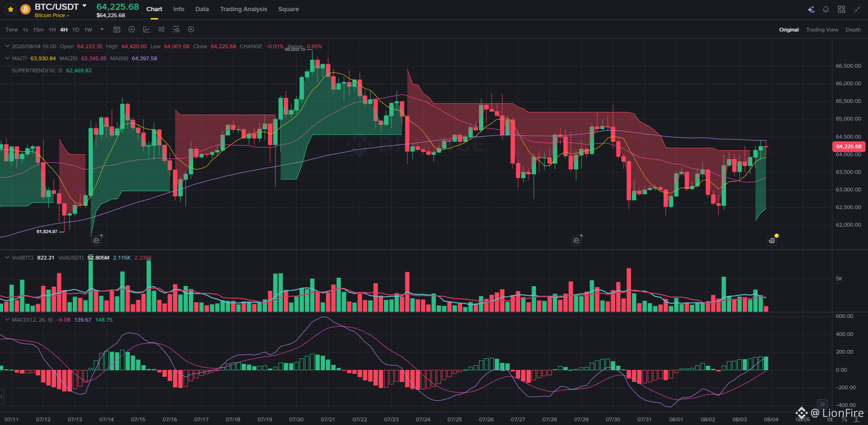This screenshot has height=425, width=868.
Task: Click the hexagon settings icon in toolbar
Action: (191, 29)
